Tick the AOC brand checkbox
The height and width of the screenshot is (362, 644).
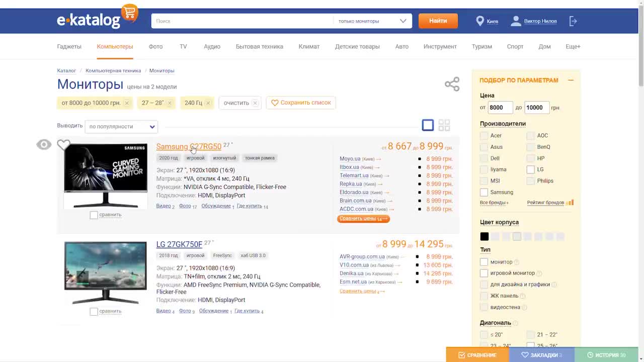(x=530, y=135)
